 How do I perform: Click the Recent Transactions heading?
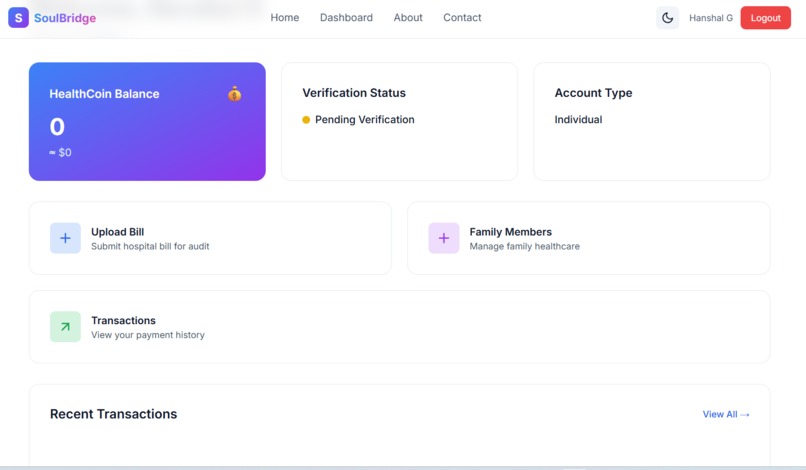[114, 414]
